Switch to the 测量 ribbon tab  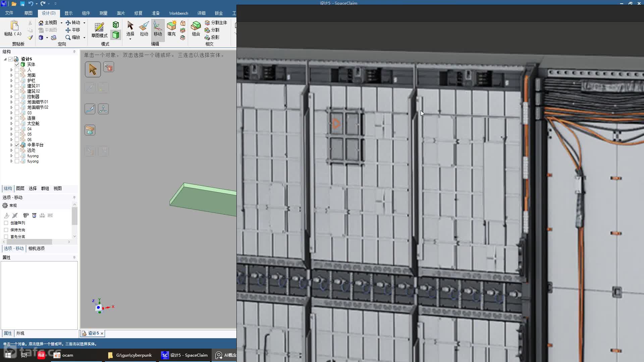(x=103, y=13)
